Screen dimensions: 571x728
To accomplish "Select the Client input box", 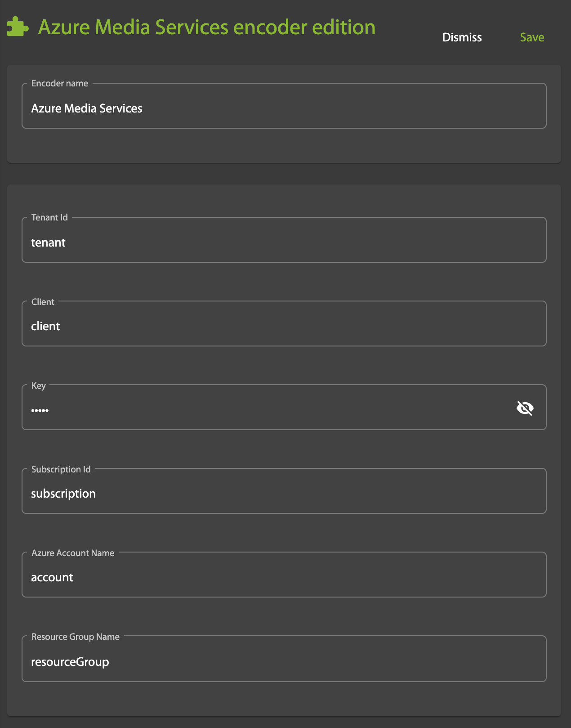I will pos(283,326).
